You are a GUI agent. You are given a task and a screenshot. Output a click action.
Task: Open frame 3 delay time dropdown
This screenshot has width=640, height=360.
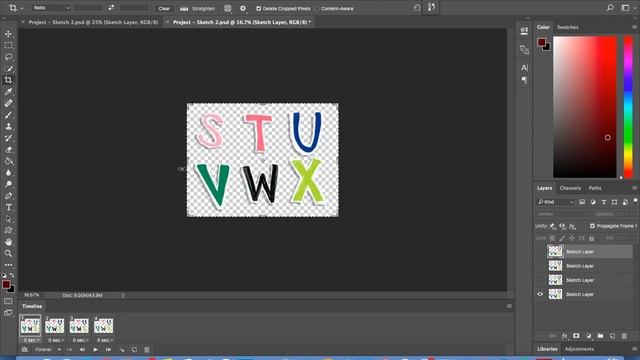80,340
